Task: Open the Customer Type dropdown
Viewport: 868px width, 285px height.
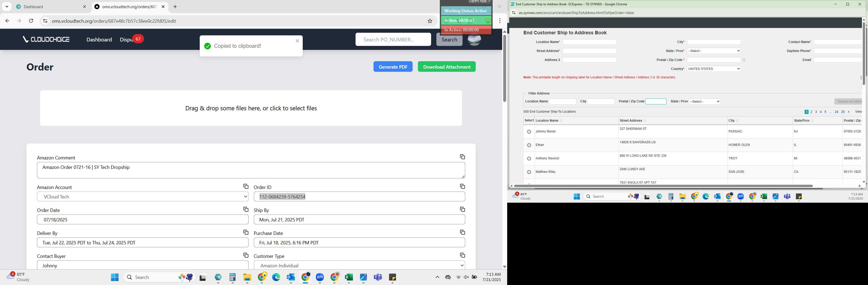Action: click(359, 265)
